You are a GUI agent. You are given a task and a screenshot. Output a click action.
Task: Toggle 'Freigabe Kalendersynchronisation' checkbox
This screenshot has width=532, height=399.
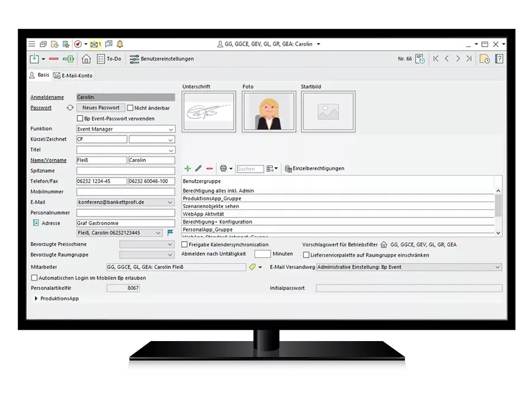pyautogui.click(x=185, y=244)
